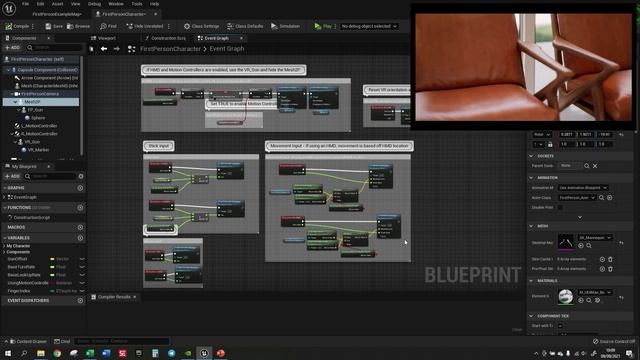The height and width of the screenshot is (360, 640).
Task: Click Source Control Off status
Action: (x=614, y=341)
